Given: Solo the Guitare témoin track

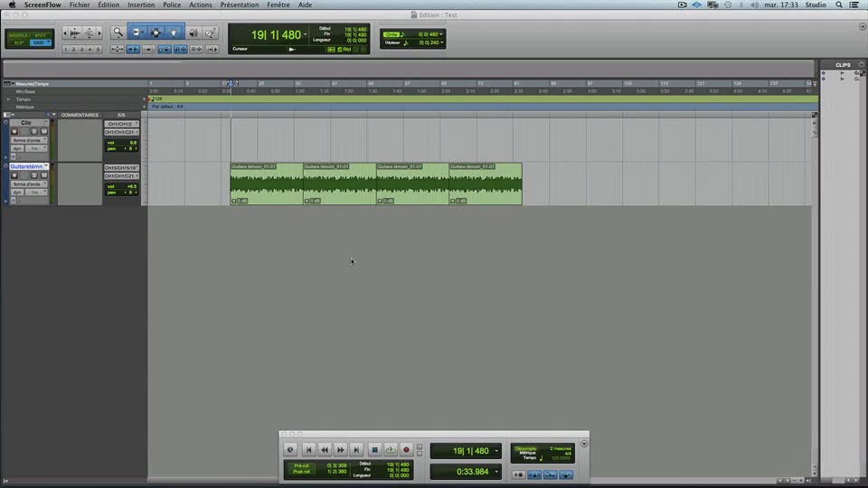Looking at the screenshot, I should [x=33, y=175].
